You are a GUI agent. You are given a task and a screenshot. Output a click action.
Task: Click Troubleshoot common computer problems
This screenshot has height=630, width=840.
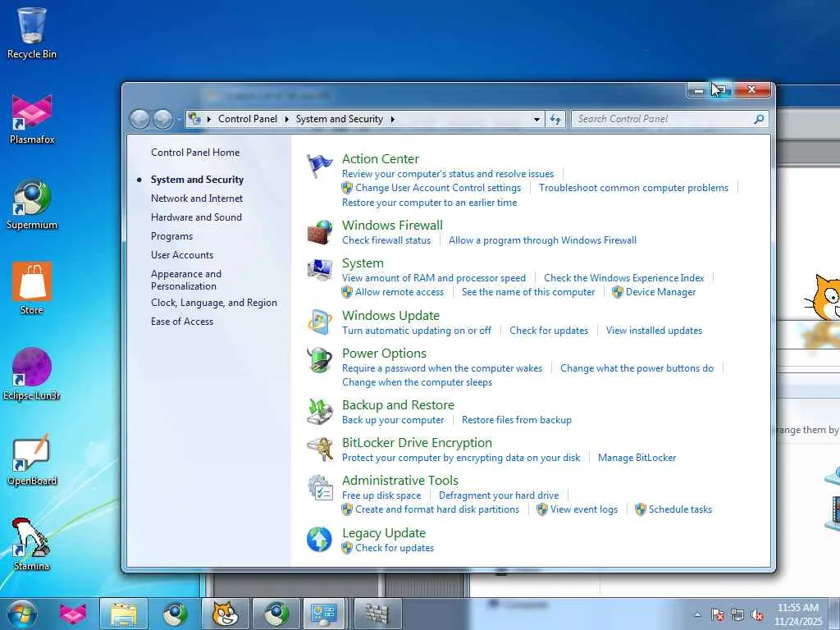633,188
